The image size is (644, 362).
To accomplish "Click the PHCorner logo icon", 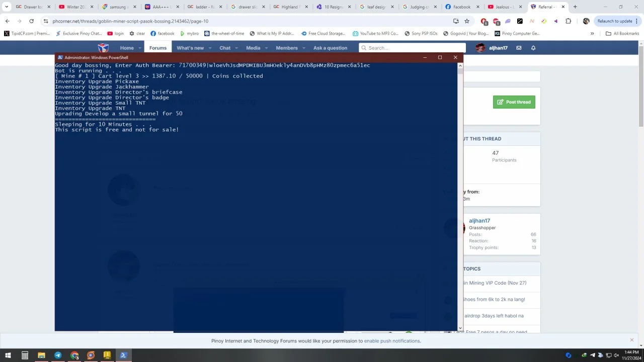I will tap(103, 48).
